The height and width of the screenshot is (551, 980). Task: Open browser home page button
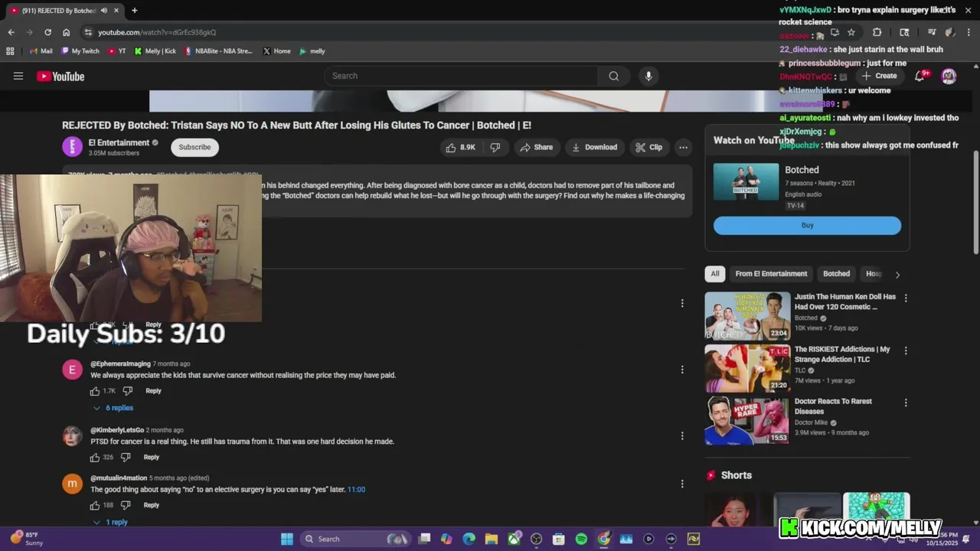pyautogui.click(x=66, y=32)
